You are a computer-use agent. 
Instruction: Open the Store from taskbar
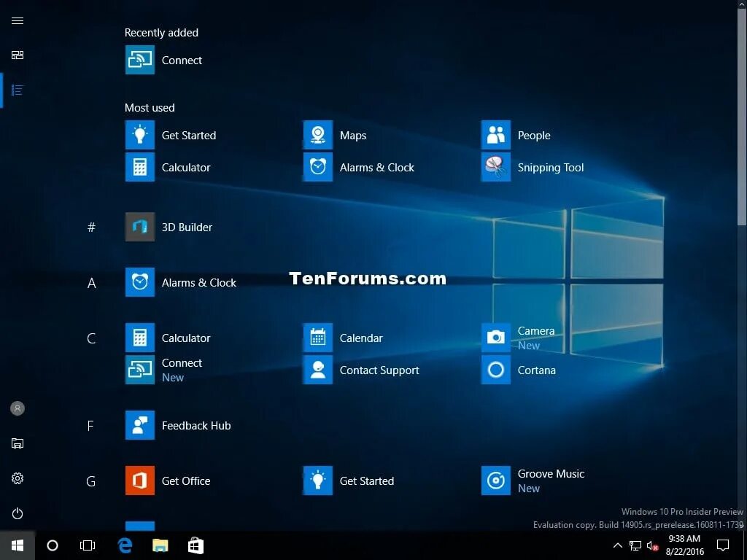[196, 545]
